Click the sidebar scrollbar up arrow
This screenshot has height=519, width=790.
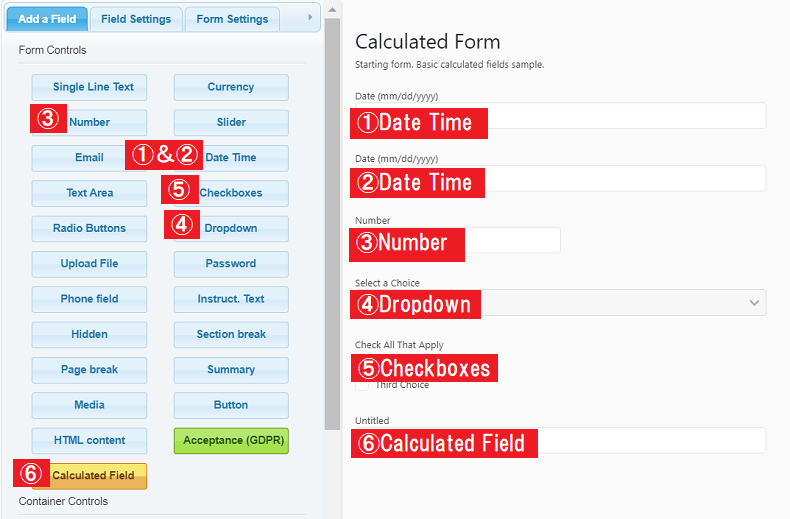click(332, 10)
